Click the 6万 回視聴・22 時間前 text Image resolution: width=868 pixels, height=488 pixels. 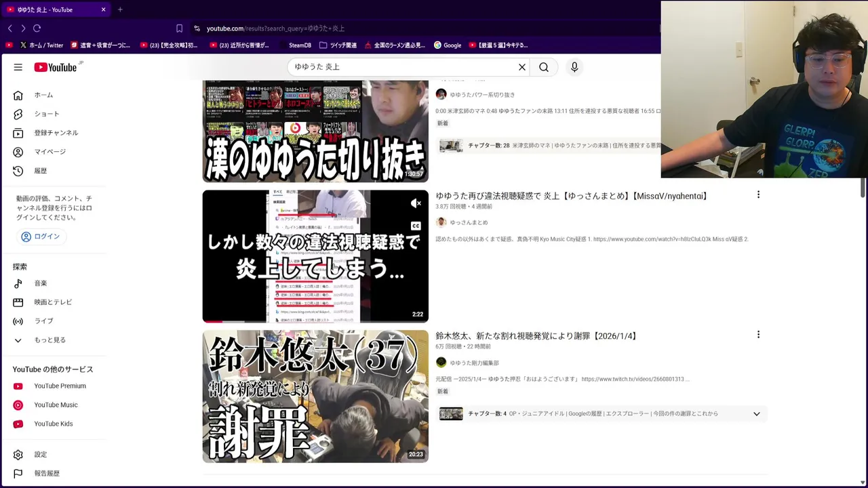[x=463, y=347]
